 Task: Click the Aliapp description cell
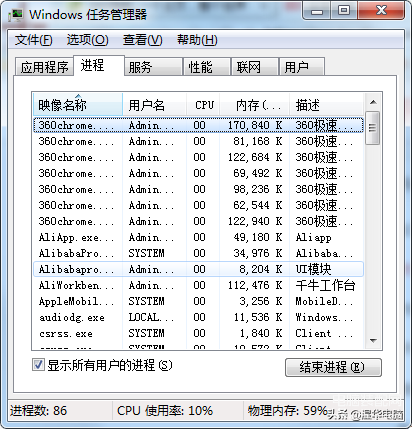click(313, 238)
